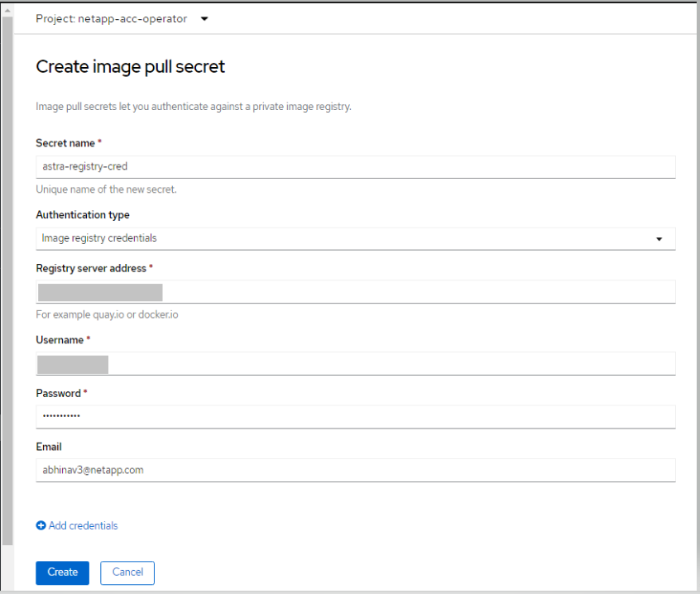This screenshot has height=594, width=700.
Task: Cancel the secret creation
Action: (127, 572)
